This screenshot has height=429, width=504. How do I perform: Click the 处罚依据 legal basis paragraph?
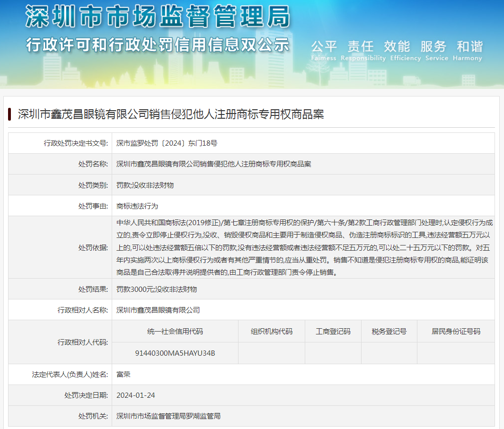304,247
